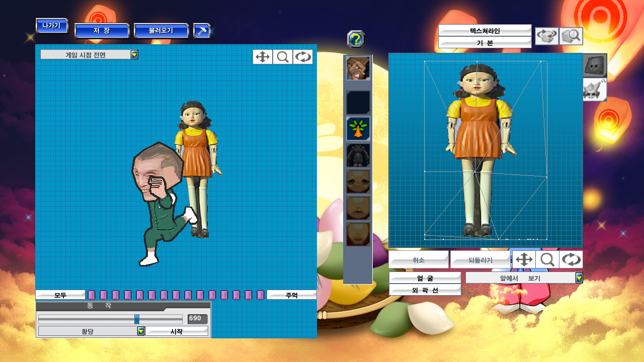Select the rotate tool below the right texture view

(571, 259)
